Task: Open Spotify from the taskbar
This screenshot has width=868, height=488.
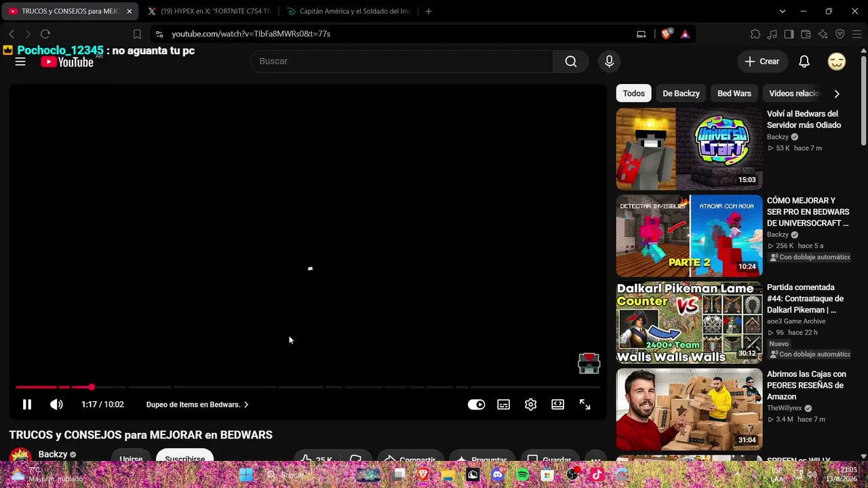Action: 523,475
